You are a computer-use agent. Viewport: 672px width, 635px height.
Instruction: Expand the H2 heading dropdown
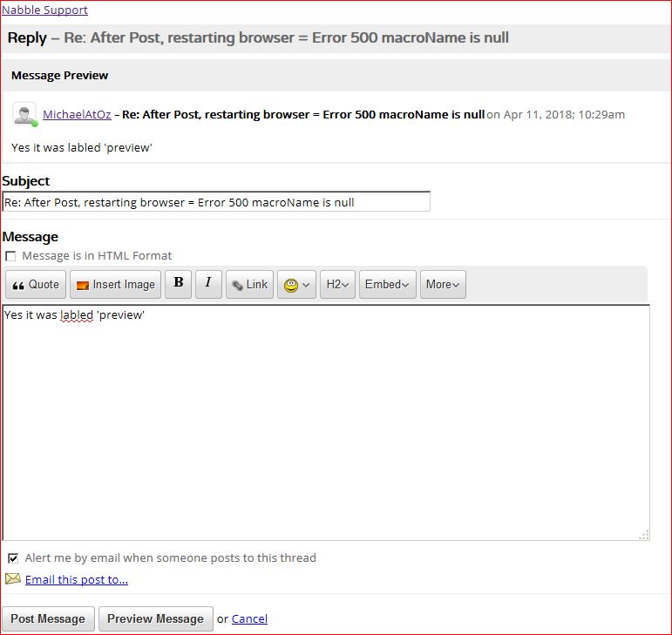(x=337, y=285)
